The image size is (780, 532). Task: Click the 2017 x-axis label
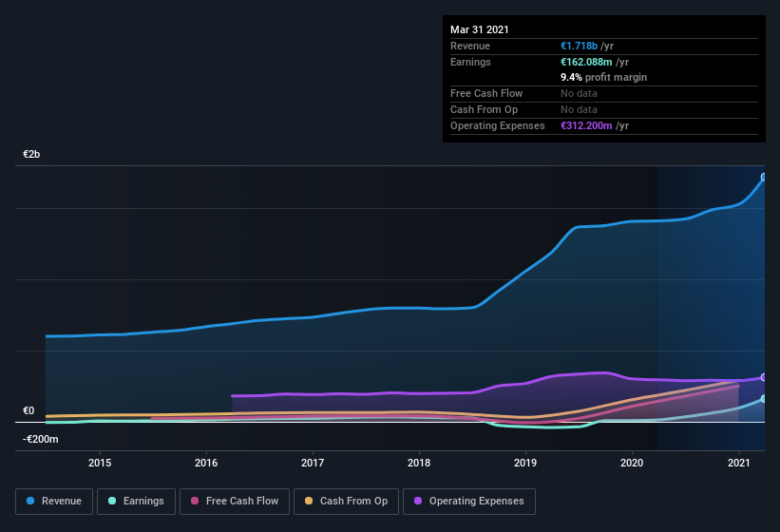313,463
